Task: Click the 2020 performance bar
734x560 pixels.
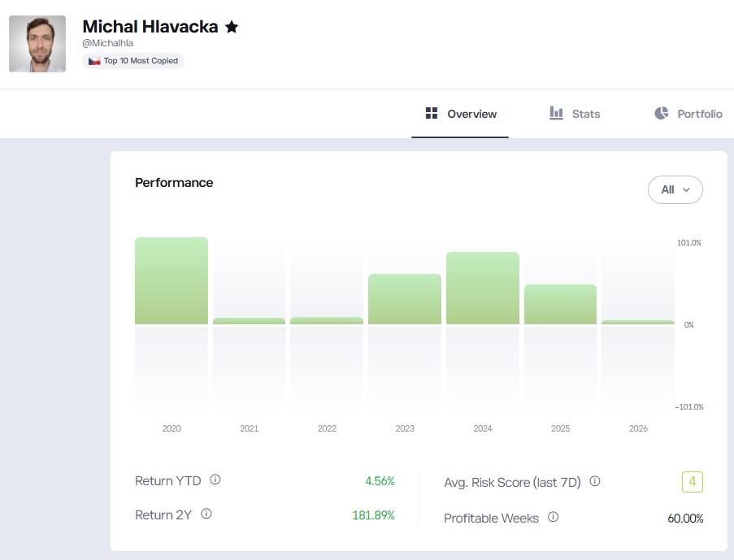Action: click(x=172, y=281)
